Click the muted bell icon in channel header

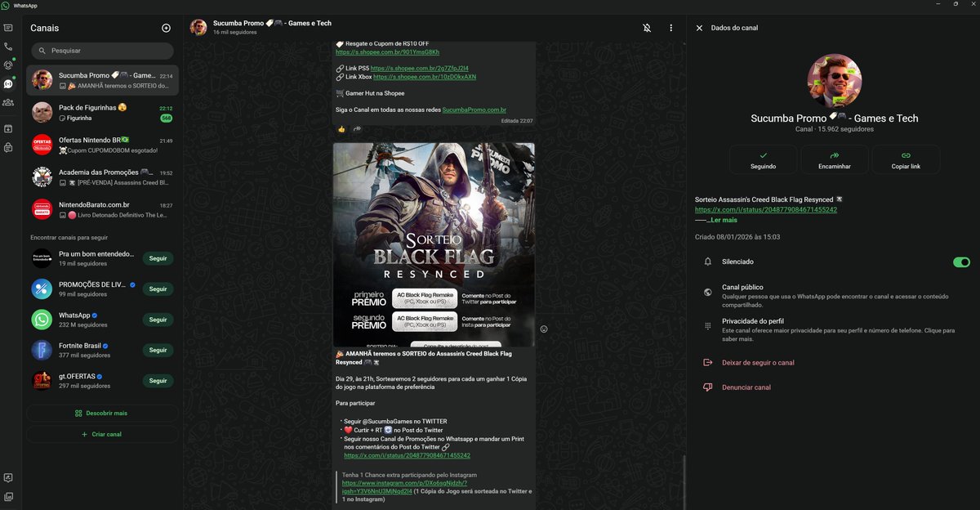click(x=647, y=28)
